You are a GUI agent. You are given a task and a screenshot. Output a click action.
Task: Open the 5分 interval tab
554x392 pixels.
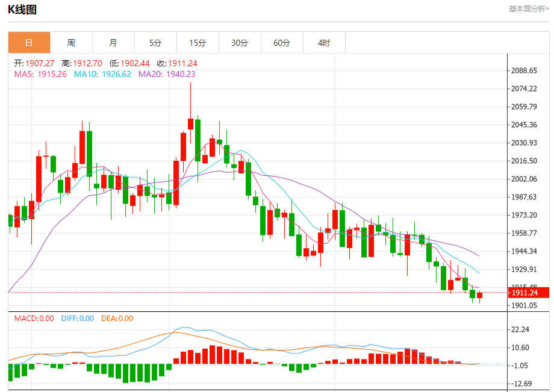(155, 43)
